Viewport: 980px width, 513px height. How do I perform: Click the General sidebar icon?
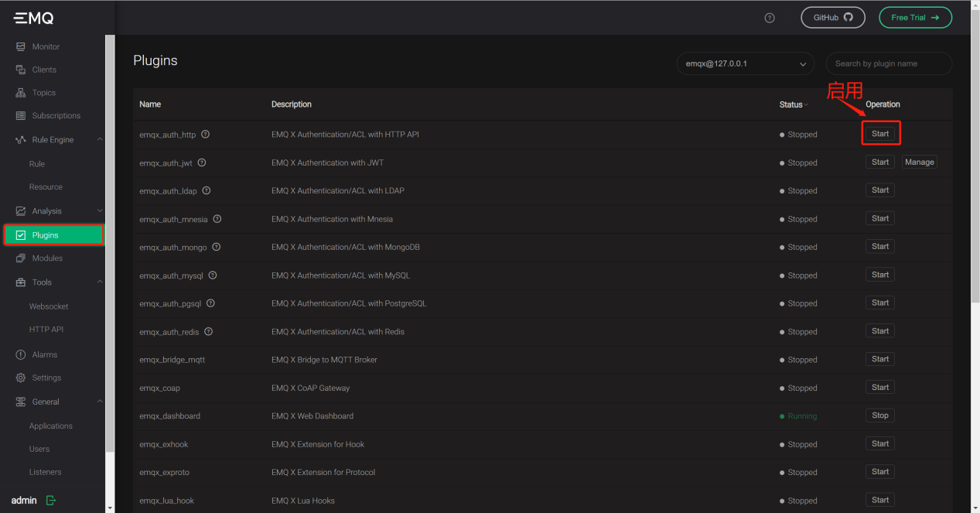(x=21, y=402)
